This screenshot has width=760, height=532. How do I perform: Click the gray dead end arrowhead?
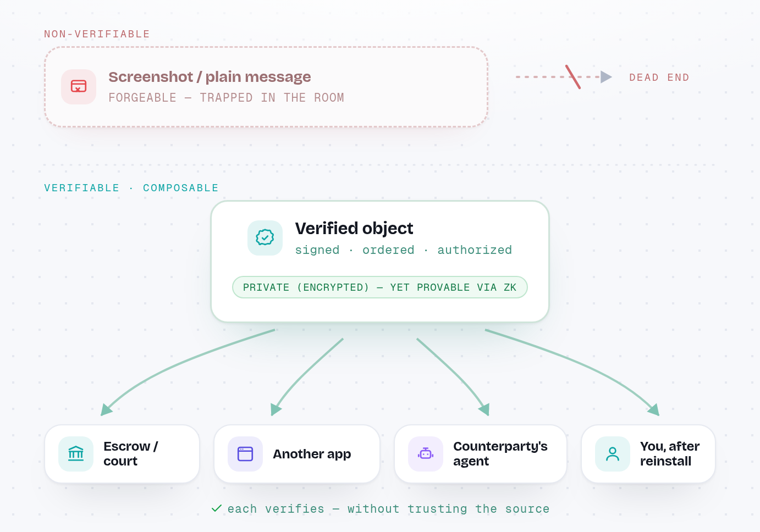607,77
